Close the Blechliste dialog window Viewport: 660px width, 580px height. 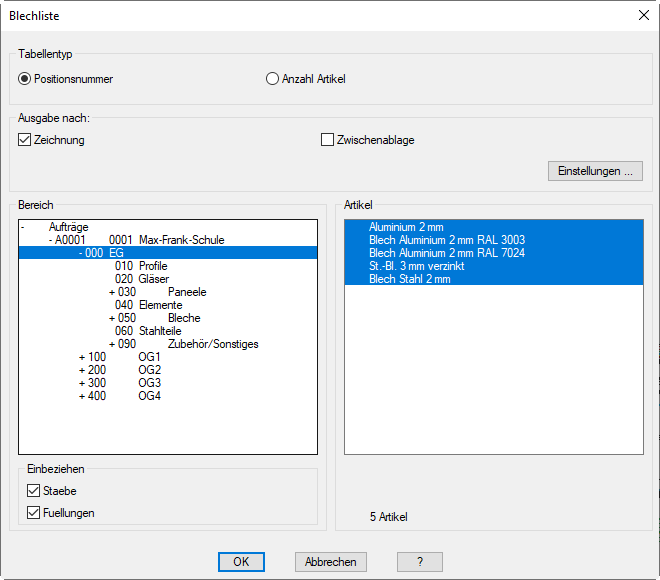click(643, 15)
